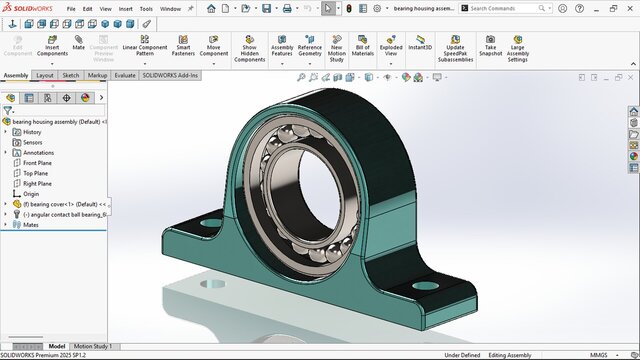Open the View menu
The image size is (640, 360).
(x=105, y=9)
